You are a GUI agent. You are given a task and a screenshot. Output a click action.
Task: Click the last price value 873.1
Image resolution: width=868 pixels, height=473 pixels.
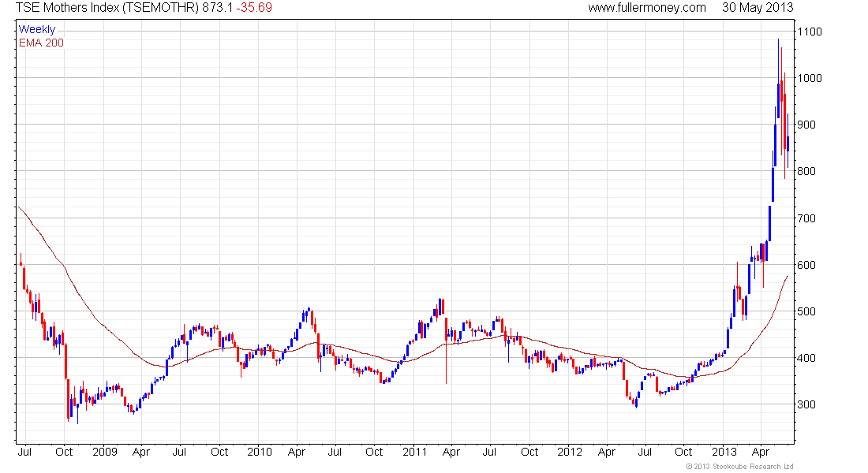[x=218, y=8]
